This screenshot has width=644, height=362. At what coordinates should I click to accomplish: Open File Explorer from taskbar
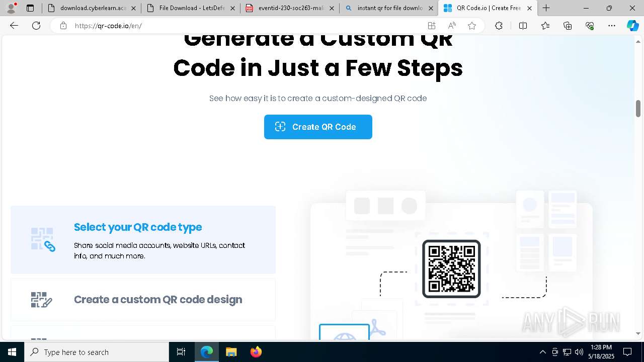pyautogui.click(x=231, y=352)
